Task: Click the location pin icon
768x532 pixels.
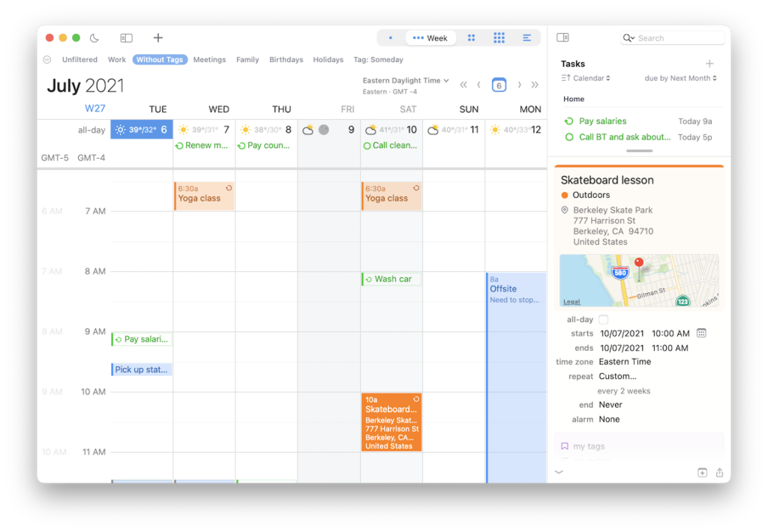Action: (564, 210)
